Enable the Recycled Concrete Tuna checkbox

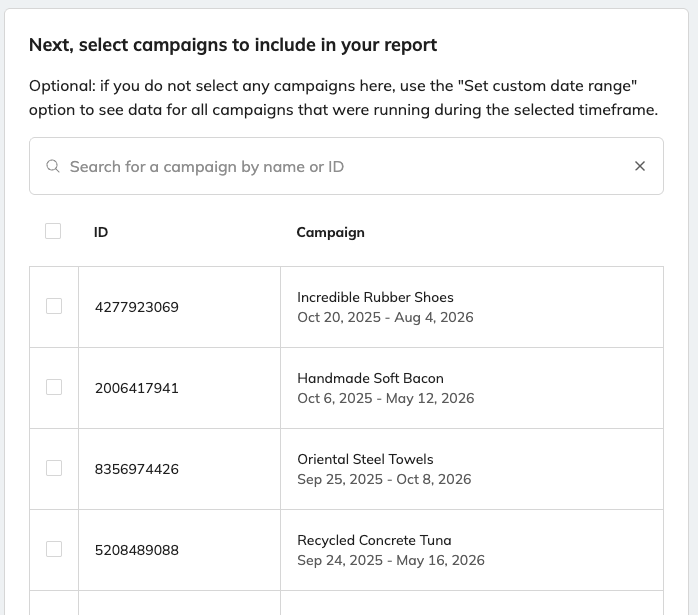(x=54, y=549)
